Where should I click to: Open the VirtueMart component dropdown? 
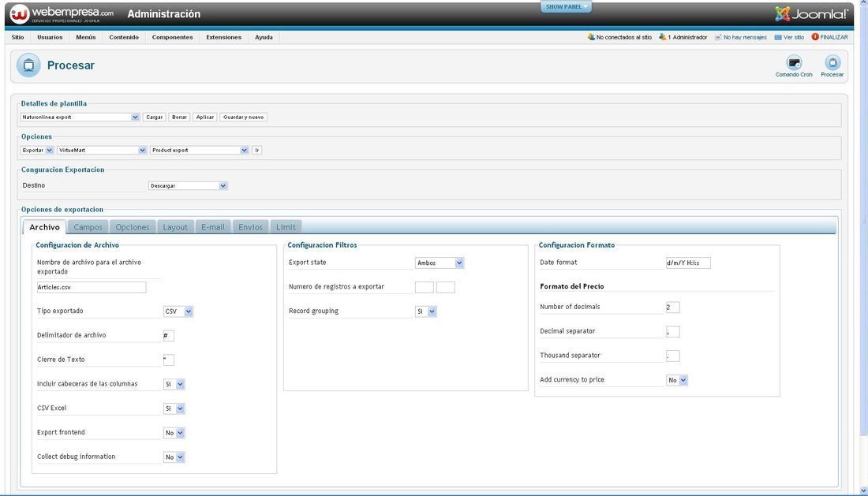point(102,151)
